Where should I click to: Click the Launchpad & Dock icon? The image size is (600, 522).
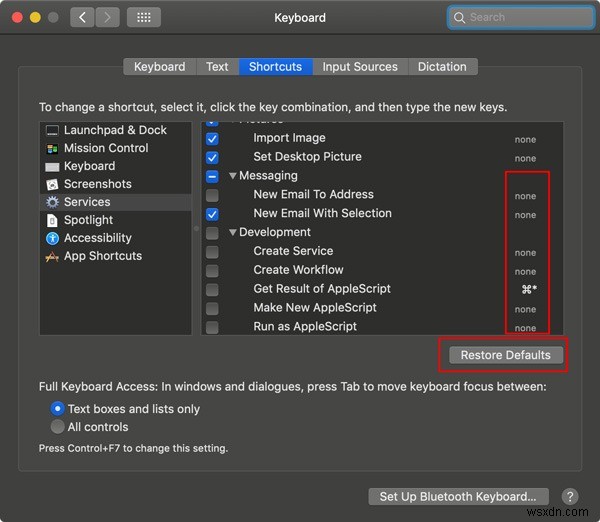(x=52, y=130)
